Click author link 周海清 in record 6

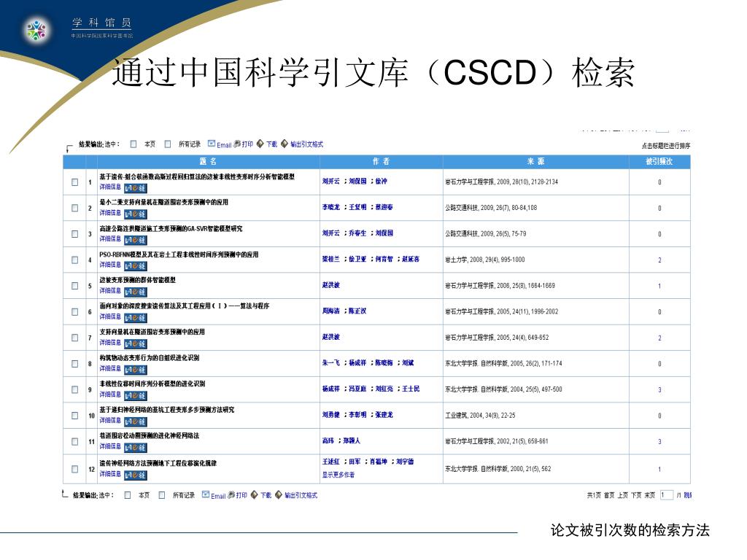coord(331,311)
